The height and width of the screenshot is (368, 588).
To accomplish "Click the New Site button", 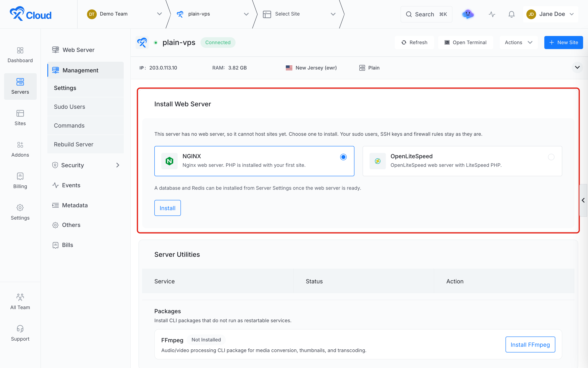I will (x=563, y=42).
